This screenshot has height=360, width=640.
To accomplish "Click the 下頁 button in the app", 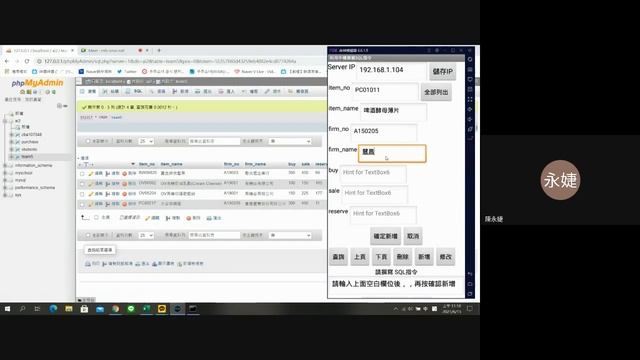I will (381, 257).
